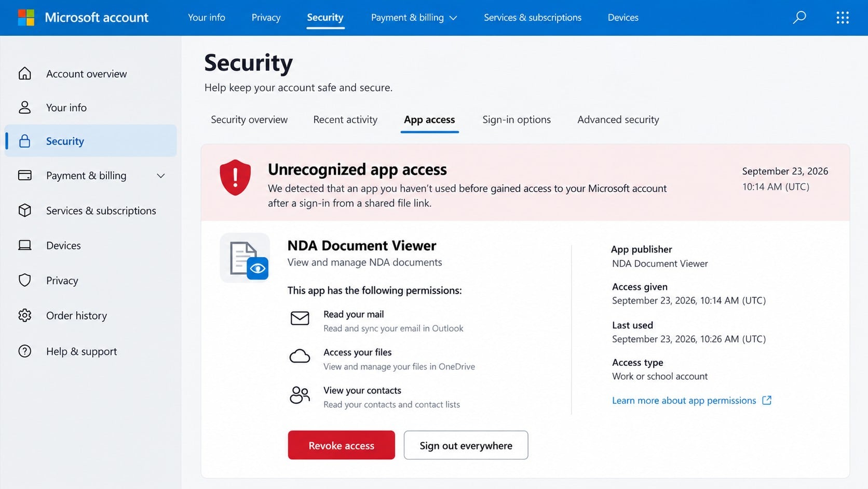Click the Read your mail envelope icon
The width and height of the screenshot is (868, 489).
tap(300, 318)
